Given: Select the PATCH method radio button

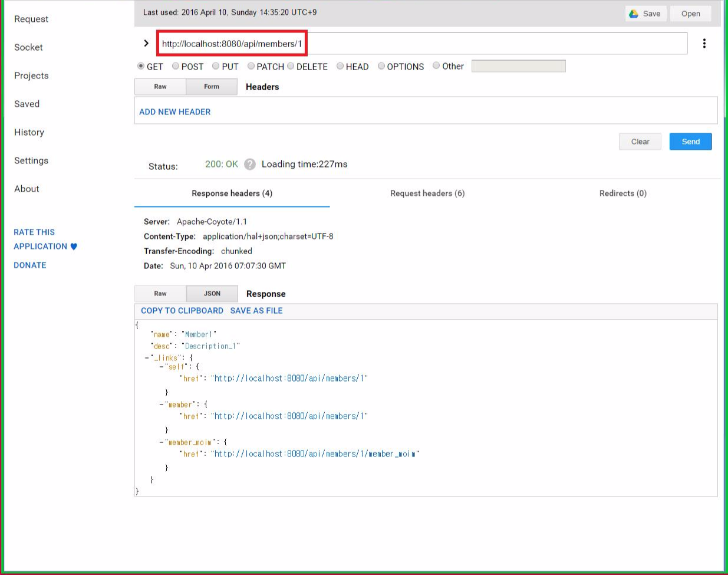Looking at the screenshot, I should tap(251, 66).
